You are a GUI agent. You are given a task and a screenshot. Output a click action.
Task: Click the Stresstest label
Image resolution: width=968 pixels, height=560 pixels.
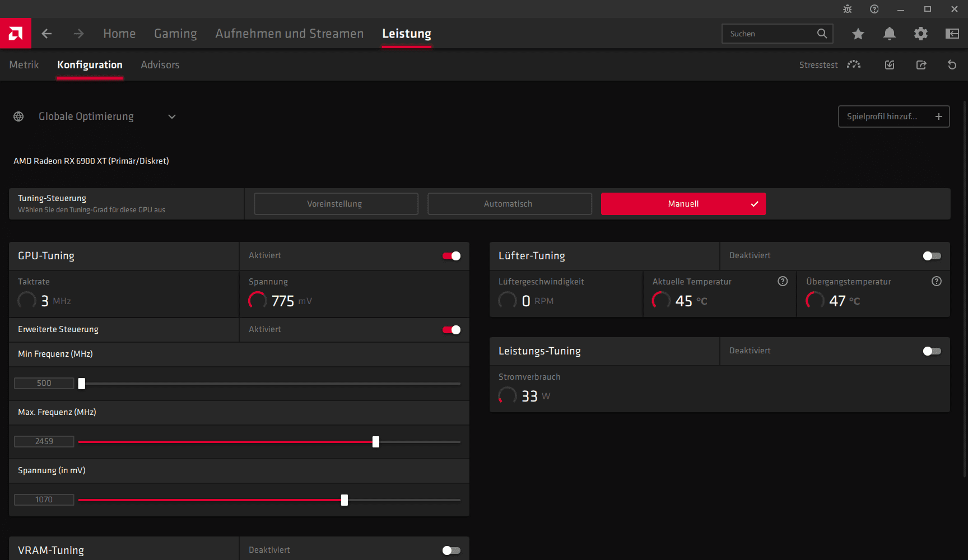click(818, 65)
